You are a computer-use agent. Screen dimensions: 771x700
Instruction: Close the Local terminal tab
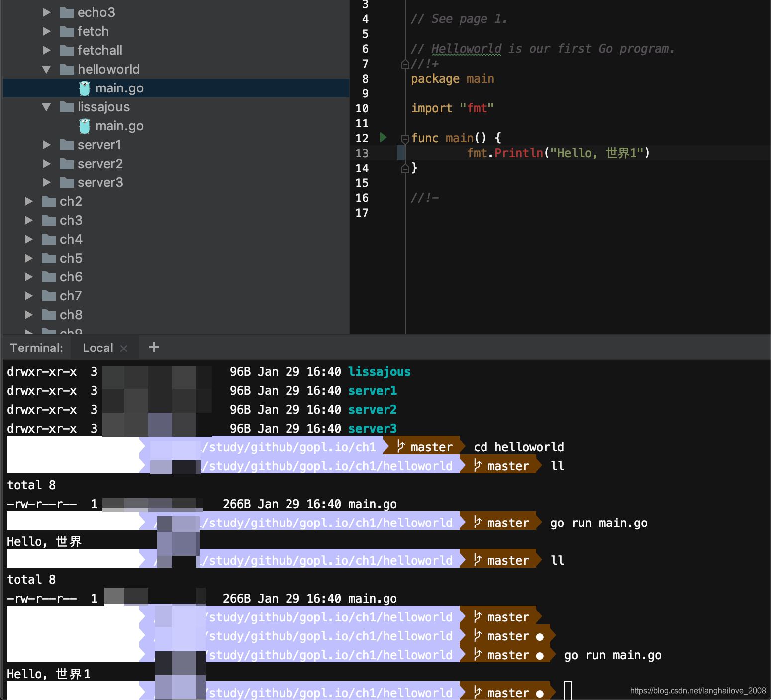[124, 349]
